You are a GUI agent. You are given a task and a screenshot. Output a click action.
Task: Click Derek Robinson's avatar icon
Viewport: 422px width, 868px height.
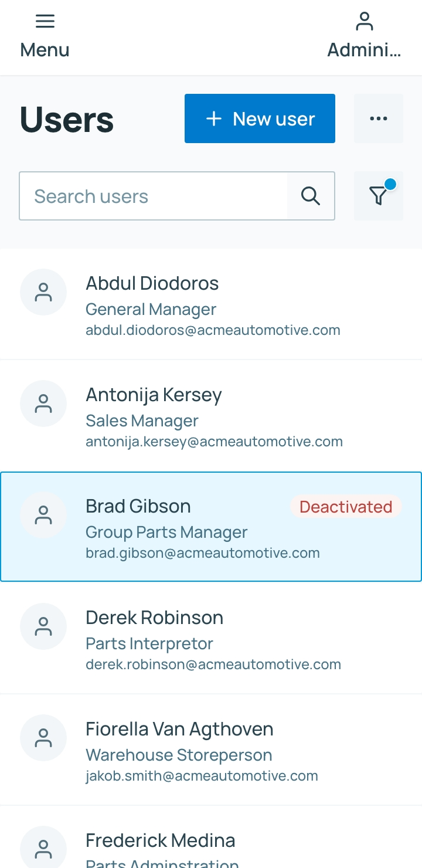click(x=43, y=626)
